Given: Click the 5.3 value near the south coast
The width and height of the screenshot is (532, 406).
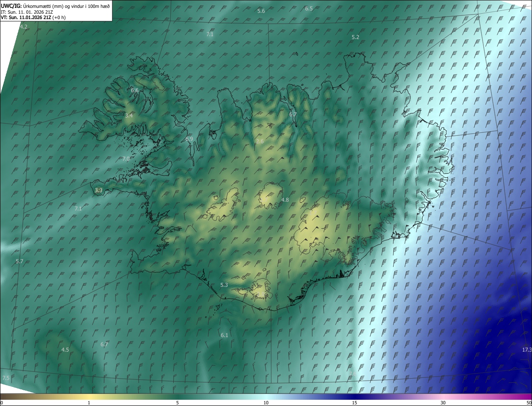Looking at the screenshot, I should click(x=224, y=285).
